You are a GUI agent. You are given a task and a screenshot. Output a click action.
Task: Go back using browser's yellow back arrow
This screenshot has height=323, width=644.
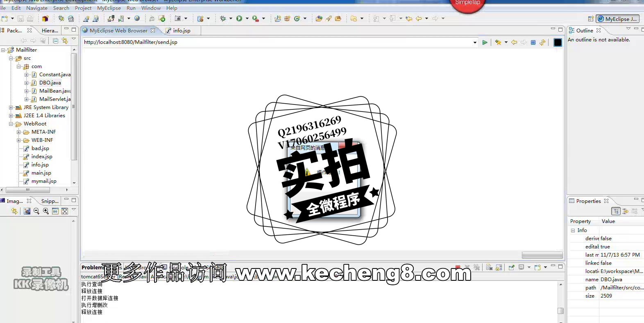[514, 42]
